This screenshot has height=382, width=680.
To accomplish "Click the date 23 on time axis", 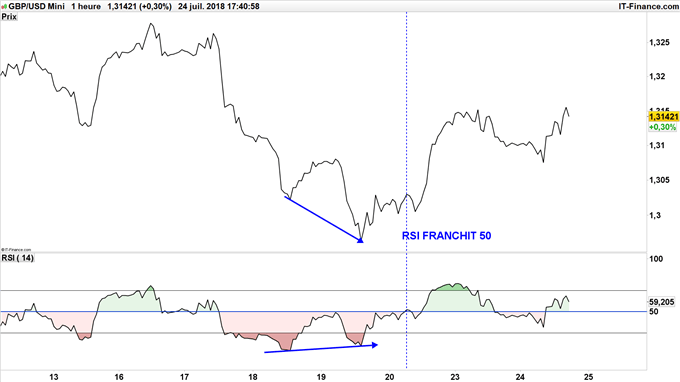I will tap(454, 377).
